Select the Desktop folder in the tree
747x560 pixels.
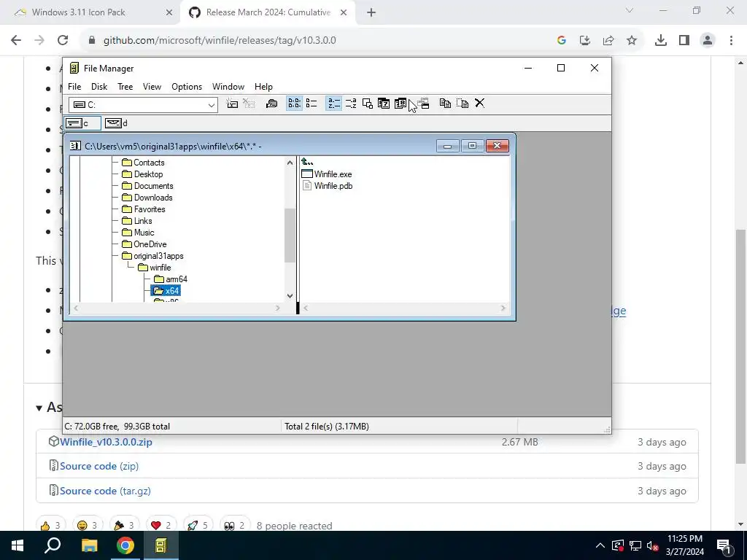tap(142, 174)
